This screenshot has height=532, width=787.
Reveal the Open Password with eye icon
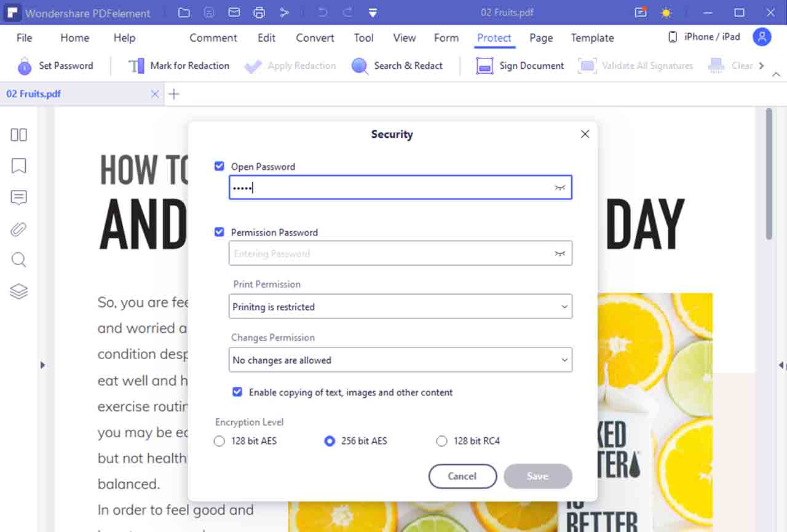560,188
